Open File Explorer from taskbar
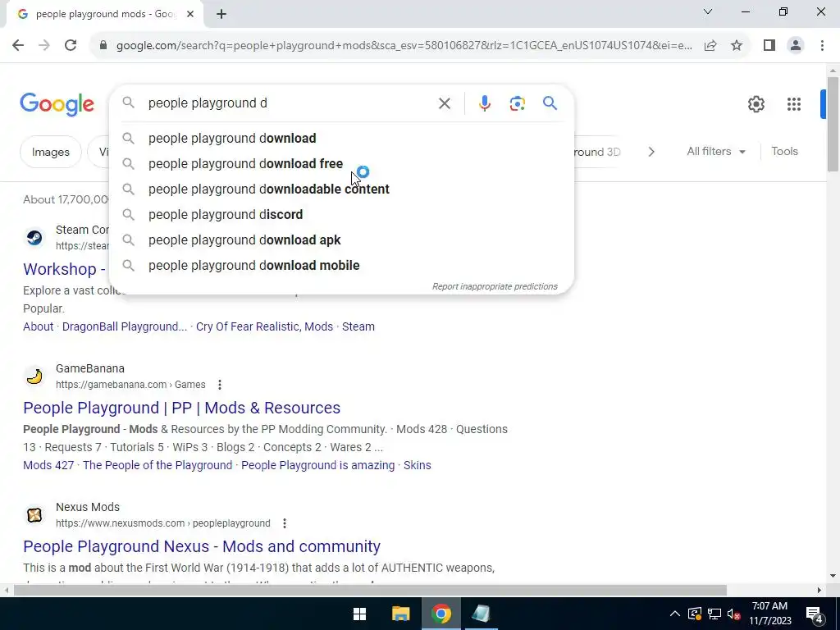Screen dimensions: 840x630 [x=400, y=614]
